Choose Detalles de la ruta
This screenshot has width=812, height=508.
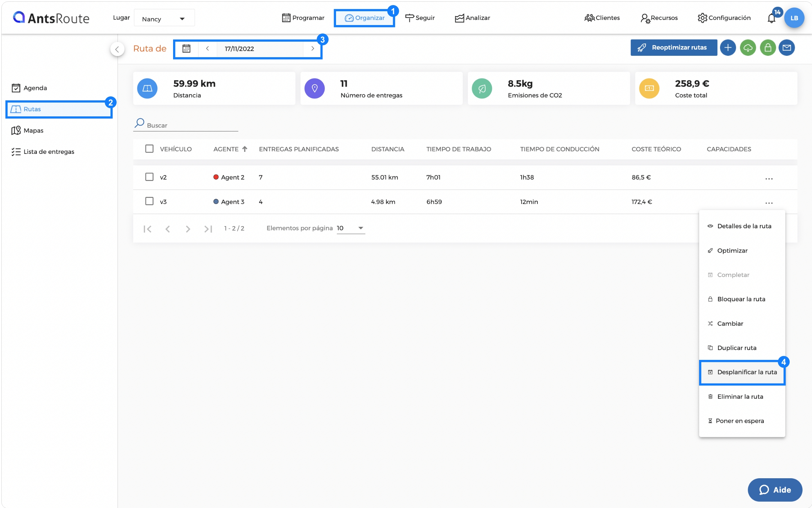click(x=742, y=226)
